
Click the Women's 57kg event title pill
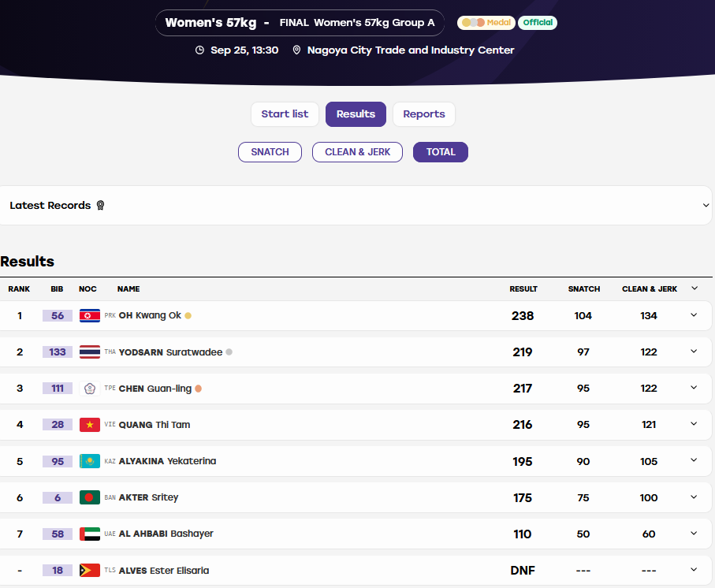pos(300,23)
